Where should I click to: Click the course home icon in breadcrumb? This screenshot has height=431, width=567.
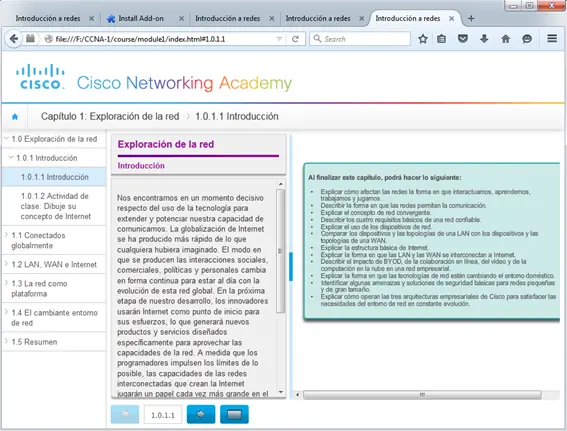(15, 116)
